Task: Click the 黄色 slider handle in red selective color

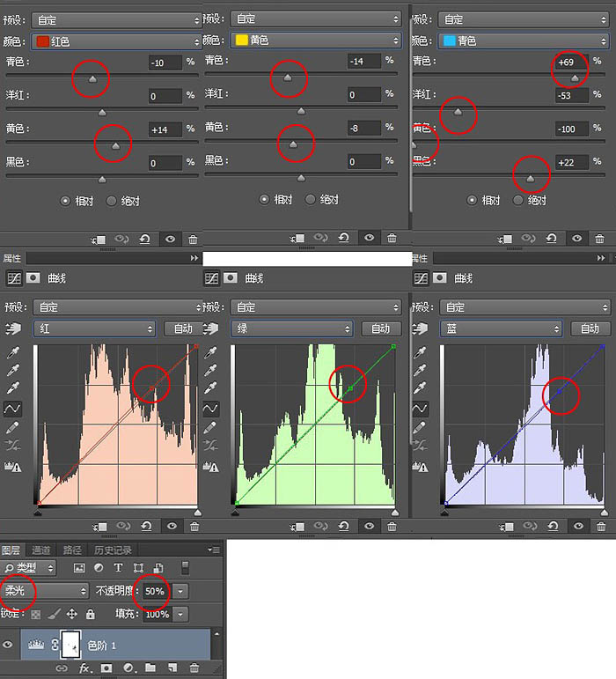Action: (x=115, y=146)
